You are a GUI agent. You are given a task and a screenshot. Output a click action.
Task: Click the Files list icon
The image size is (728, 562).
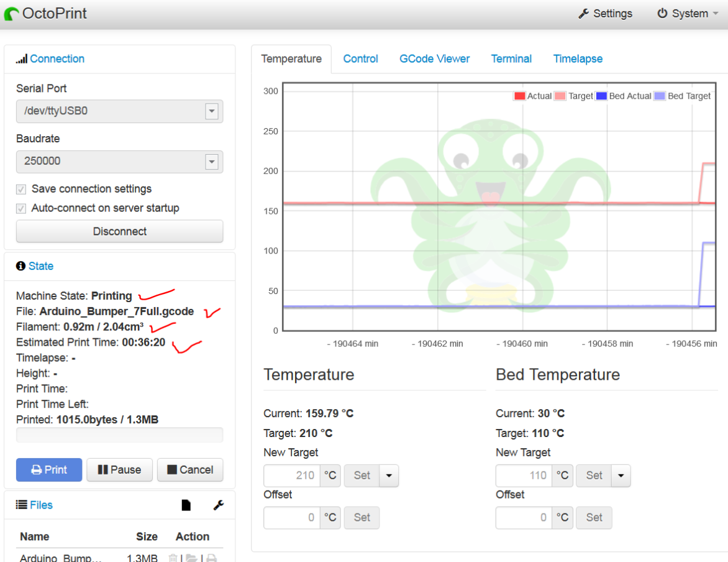pos(21,505)
